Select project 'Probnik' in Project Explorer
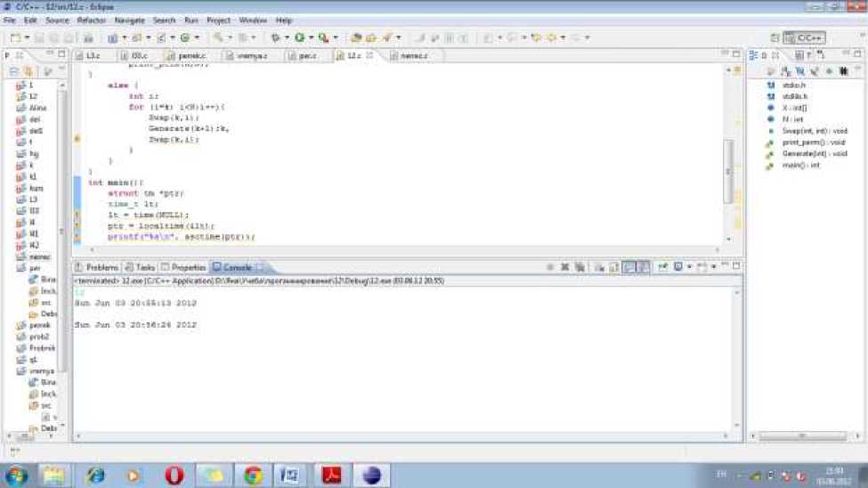The image size is (868, 488). pos(36,348)
